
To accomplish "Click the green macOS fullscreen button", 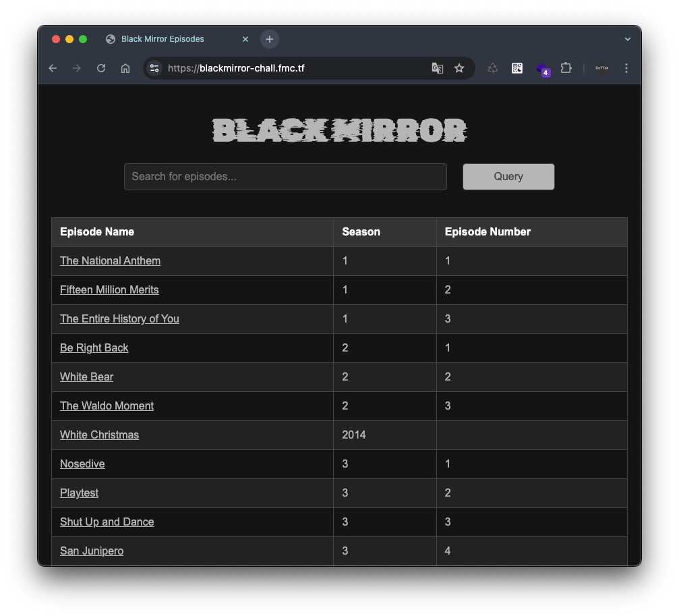I will (83, 39).
